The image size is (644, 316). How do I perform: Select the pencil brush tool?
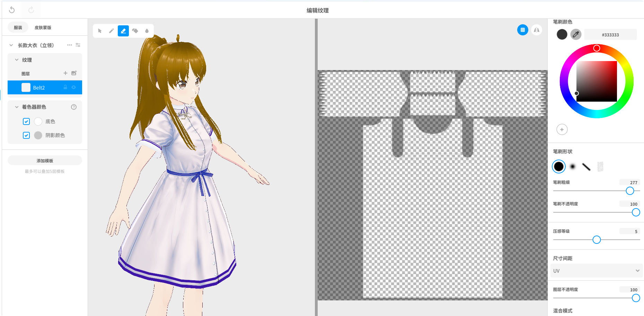pos(112,31)
